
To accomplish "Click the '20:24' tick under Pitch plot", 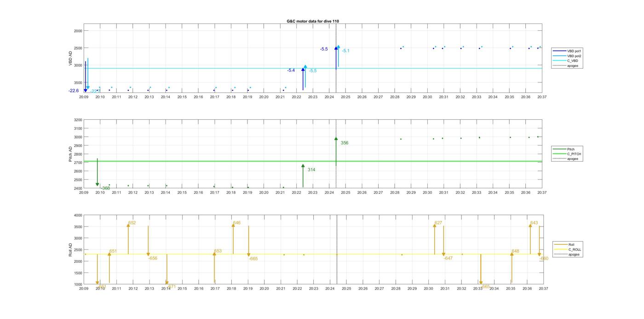I will (x=329, y=193).
